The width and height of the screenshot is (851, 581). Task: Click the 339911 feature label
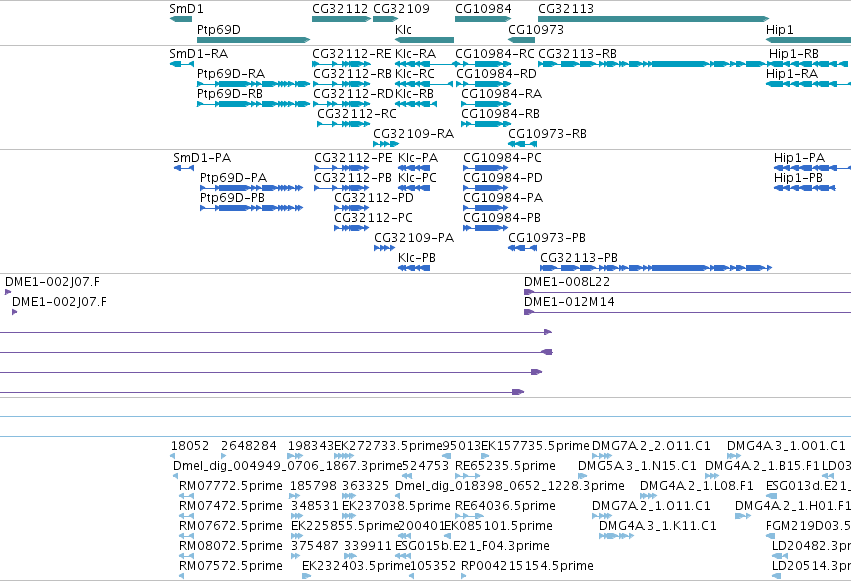[367, 546]
